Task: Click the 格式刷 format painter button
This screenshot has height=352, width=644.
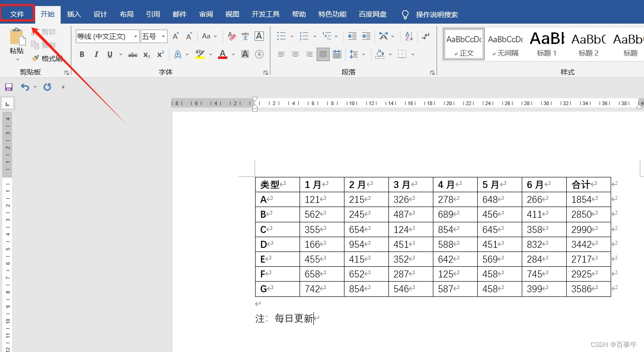Action: tap(47, 59)
